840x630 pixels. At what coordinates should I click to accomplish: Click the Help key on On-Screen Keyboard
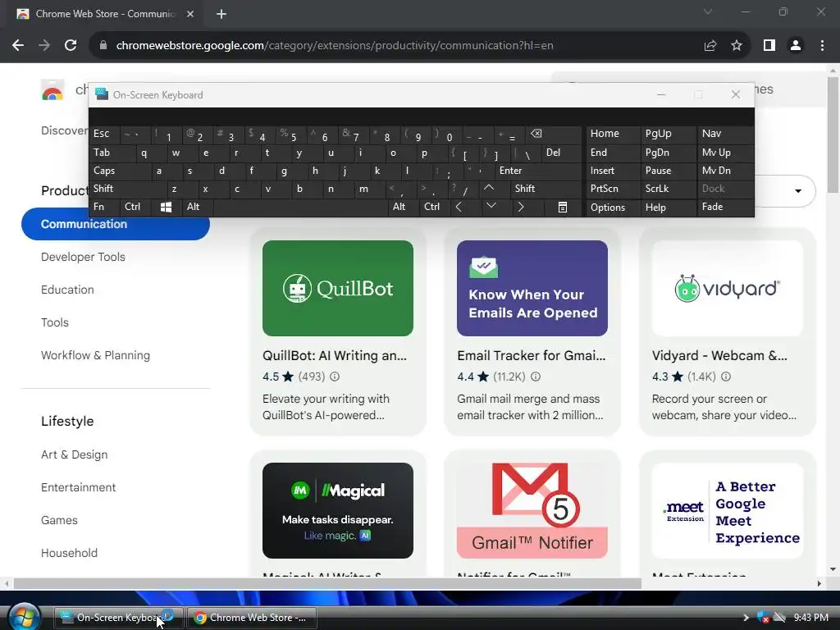[x=668, y=208]
